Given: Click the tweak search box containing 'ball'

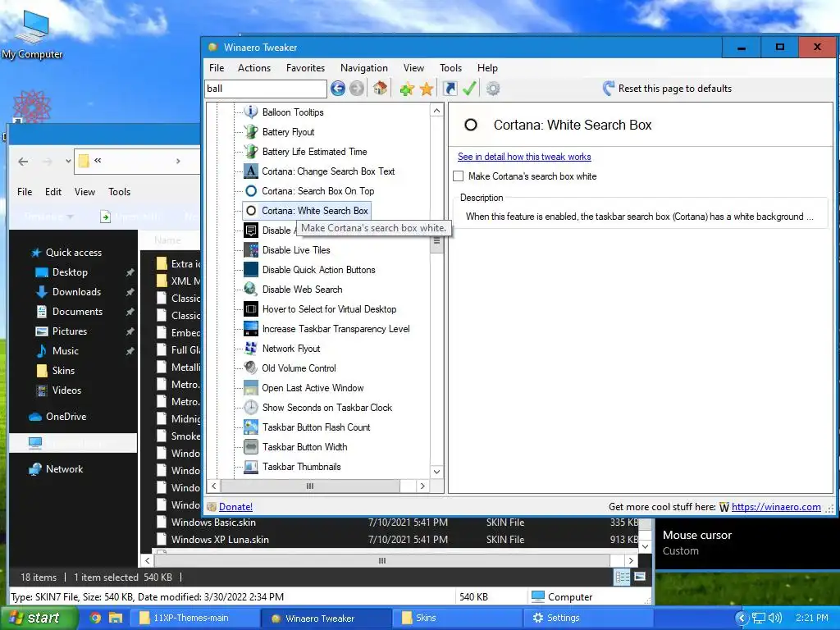Looking at the screenshot, I should pyautogui.click(x=266, y=89).
